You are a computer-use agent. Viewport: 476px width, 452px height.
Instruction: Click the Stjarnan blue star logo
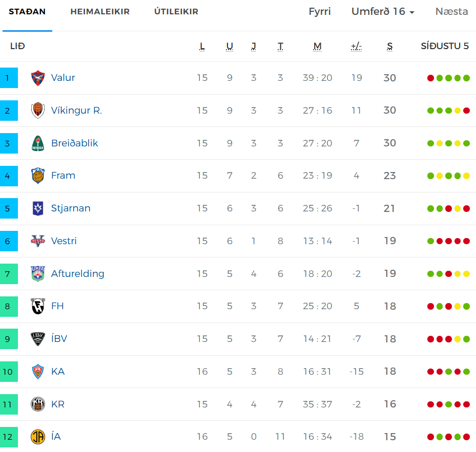pyautogui.click(x=38, y=208)
